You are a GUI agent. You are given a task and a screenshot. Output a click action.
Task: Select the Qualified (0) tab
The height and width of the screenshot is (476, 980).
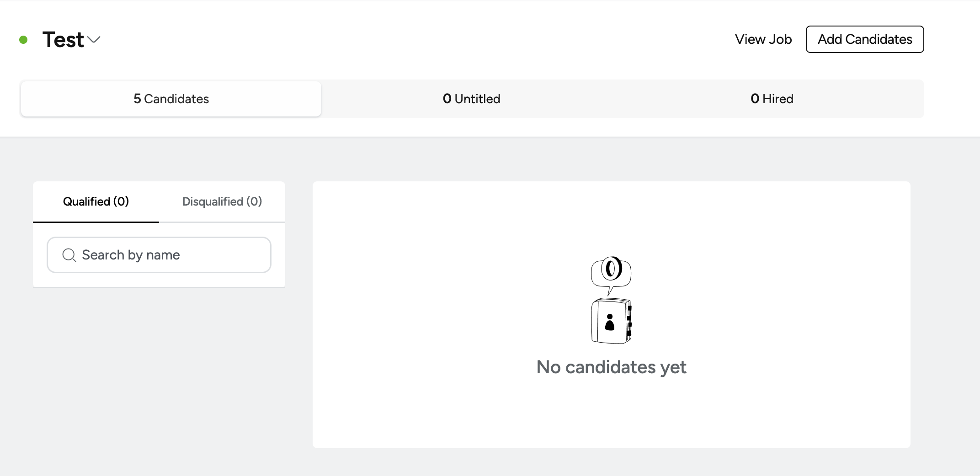pos(96,201)
